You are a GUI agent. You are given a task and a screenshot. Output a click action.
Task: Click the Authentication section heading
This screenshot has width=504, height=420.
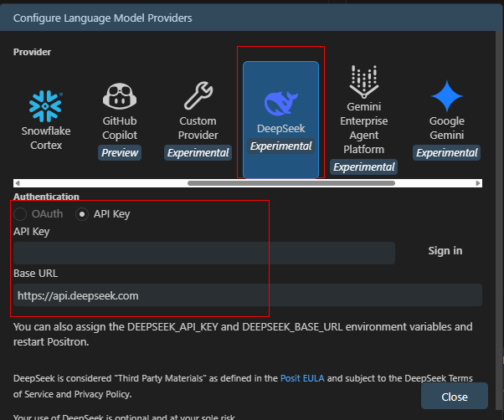pyautogui.click(x=46, y=197)
